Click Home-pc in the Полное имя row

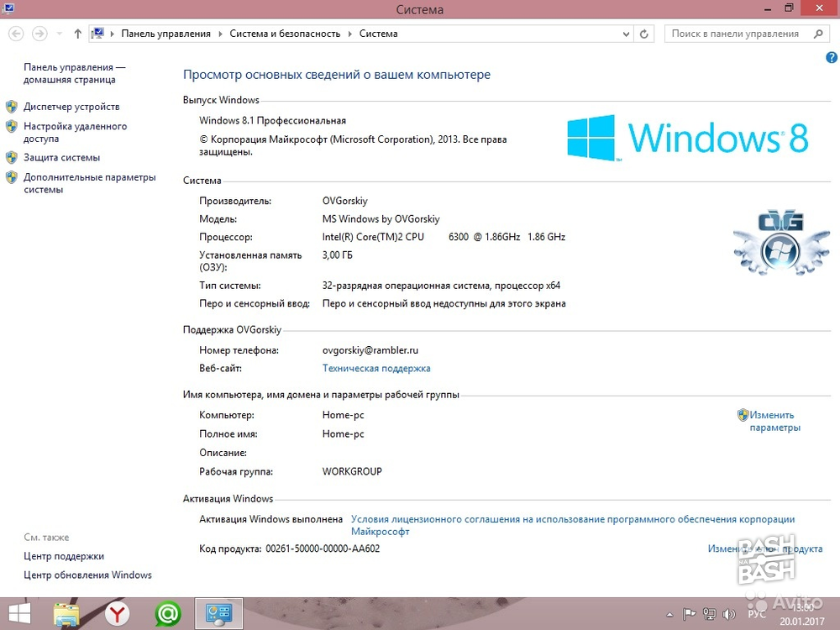(343, 434)
